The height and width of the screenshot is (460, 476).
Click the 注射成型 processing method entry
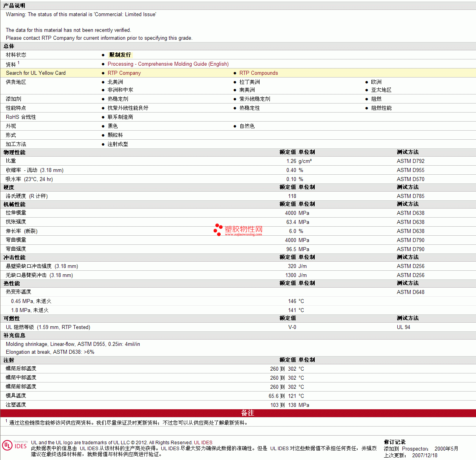(x=118, y=144)
